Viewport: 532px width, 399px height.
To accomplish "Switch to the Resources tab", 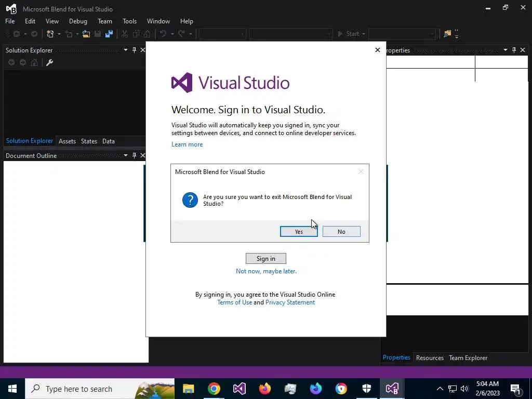I will point(430,357).
